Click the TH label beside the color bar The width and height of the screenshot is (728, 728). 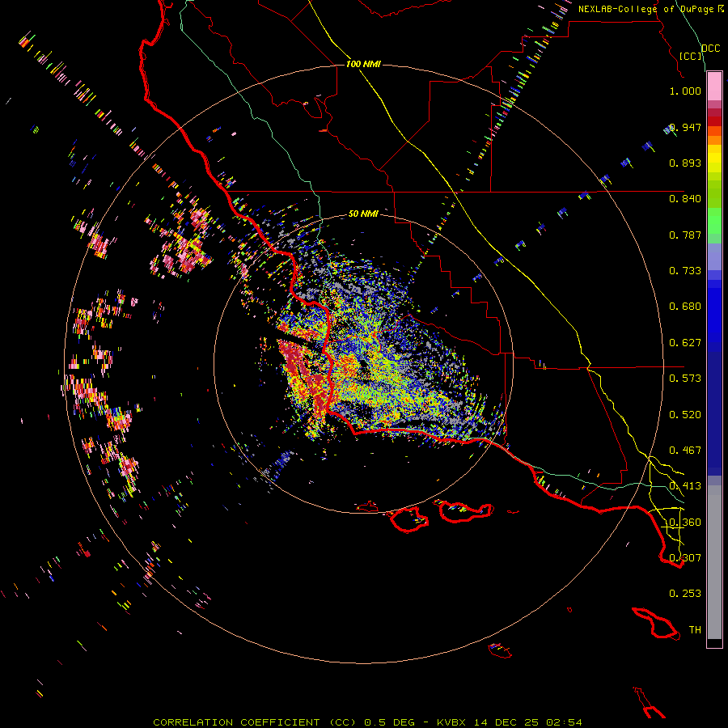click(695, 630)
